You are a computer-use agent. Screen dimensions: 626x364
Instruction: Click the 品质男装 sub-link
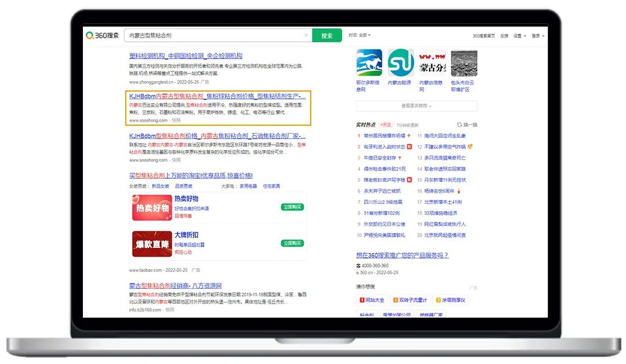pyautogui.click(x=184, y=187)
